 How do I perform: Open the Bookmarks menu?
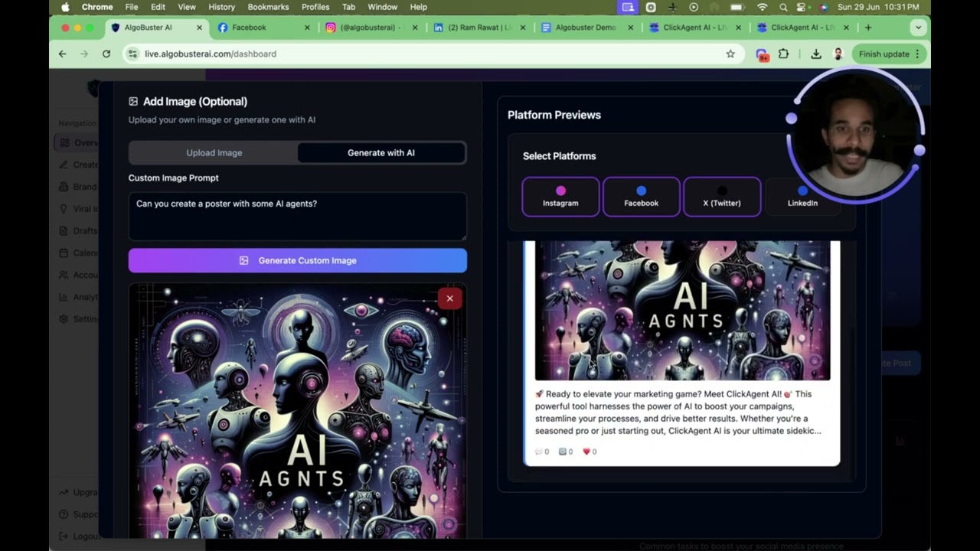tap(268, 7)
